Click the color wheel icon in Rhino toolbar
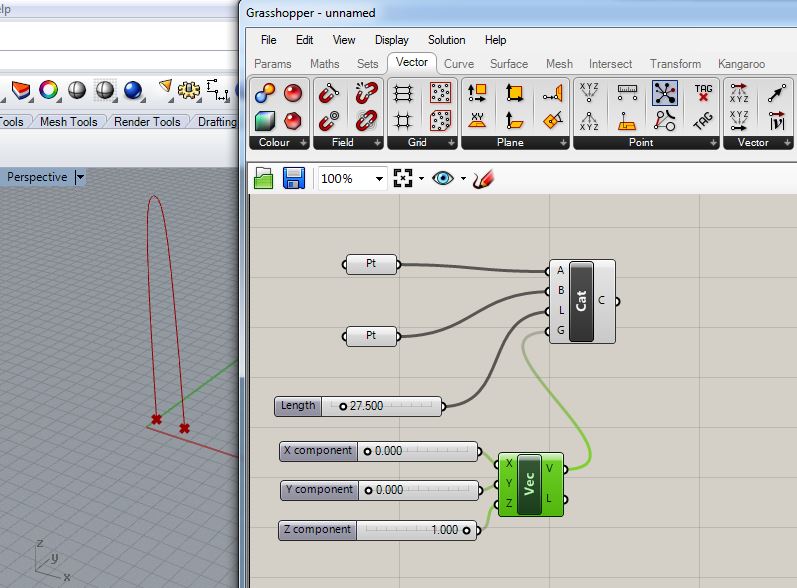 (x=48, y=91)
